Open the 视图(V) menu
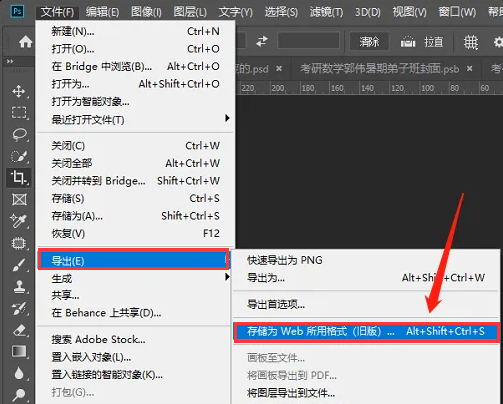The image size is (503, 404). point(409,12)
